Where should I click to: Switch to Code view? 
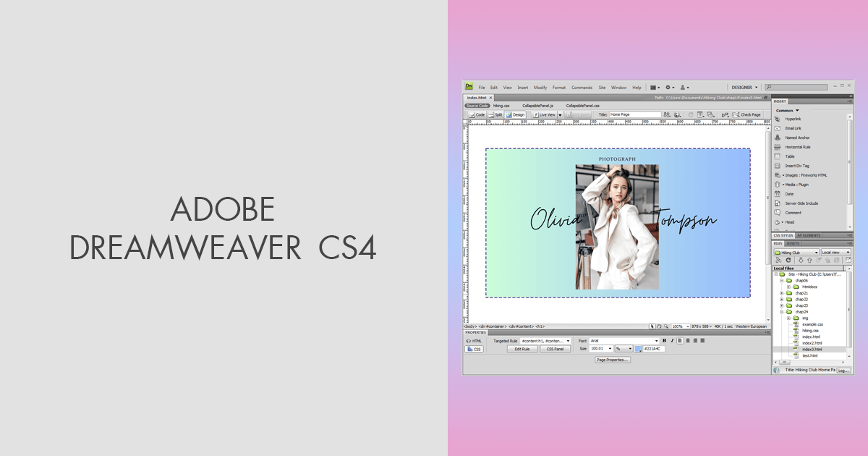477,114
